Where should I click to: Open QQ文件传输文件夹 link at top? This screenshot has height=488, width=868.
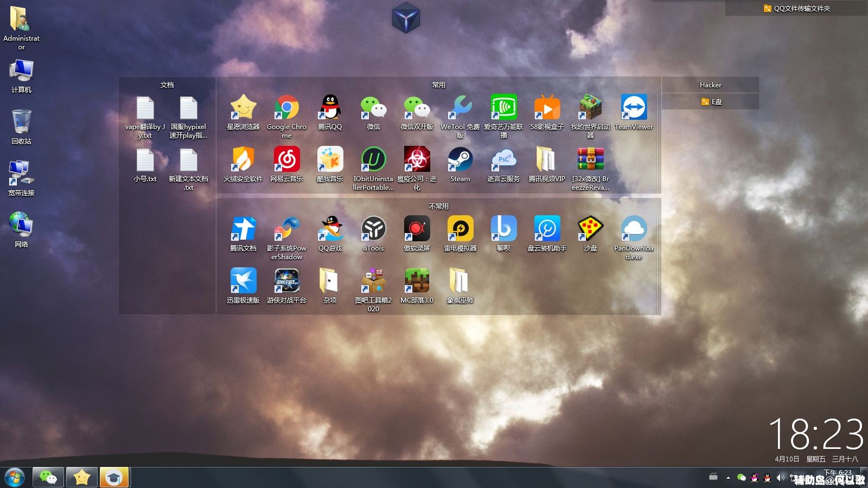tap(796, 8)
